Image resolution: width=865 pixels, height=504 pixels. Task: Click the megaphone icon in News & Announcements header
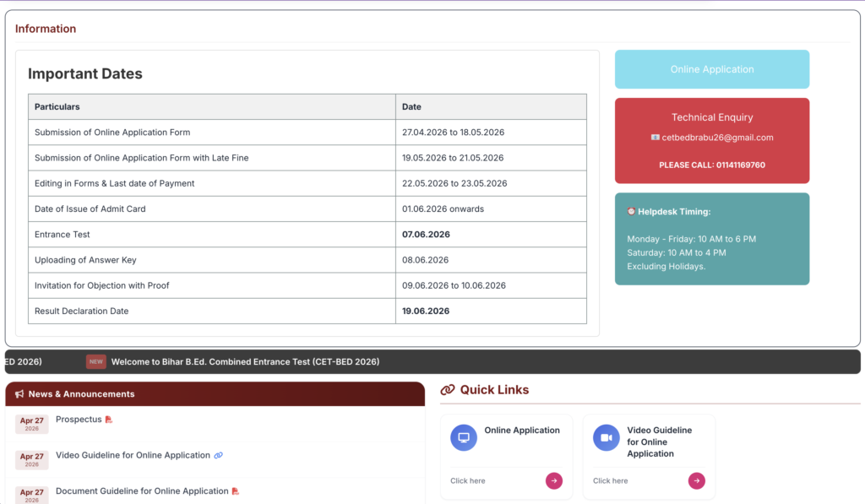tap(19, 393)
